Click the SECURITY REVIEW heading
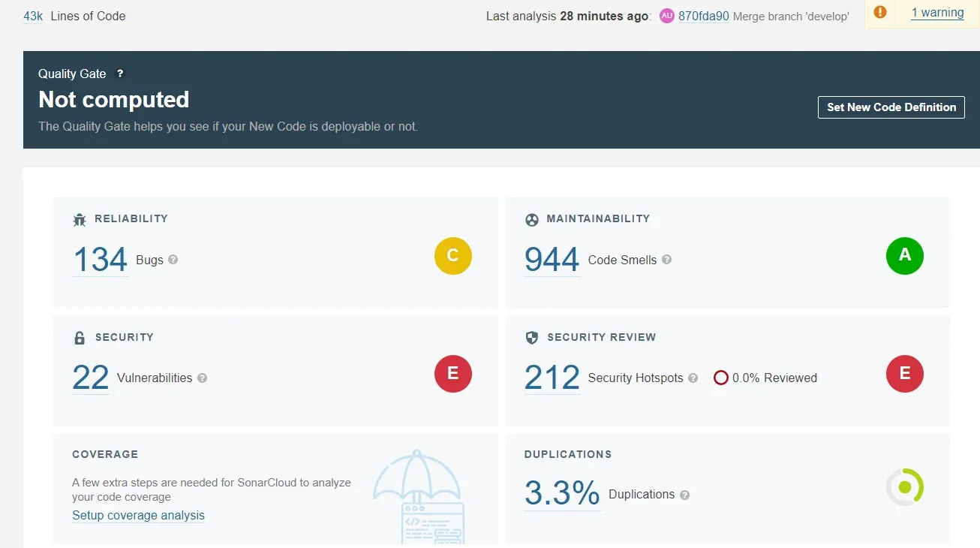 coord(602,338)
